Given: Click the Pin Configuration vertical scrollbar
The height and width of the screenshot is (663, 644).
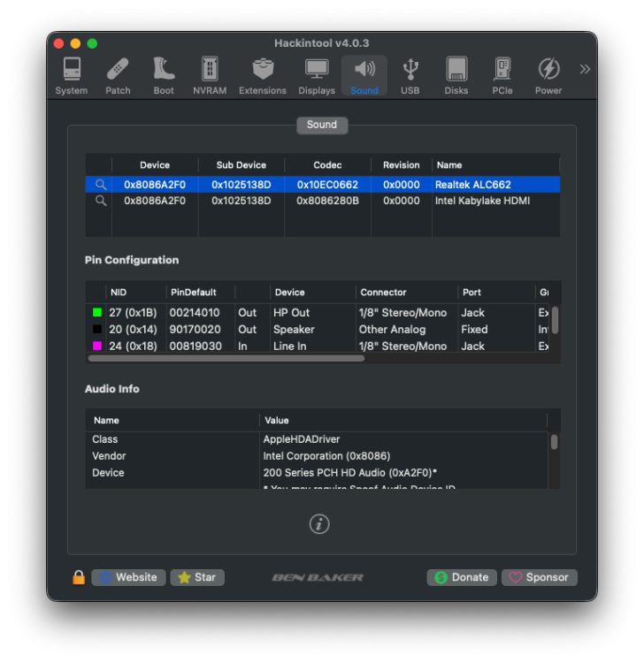Looking at the screenshot, I should [x=556, y=320].
